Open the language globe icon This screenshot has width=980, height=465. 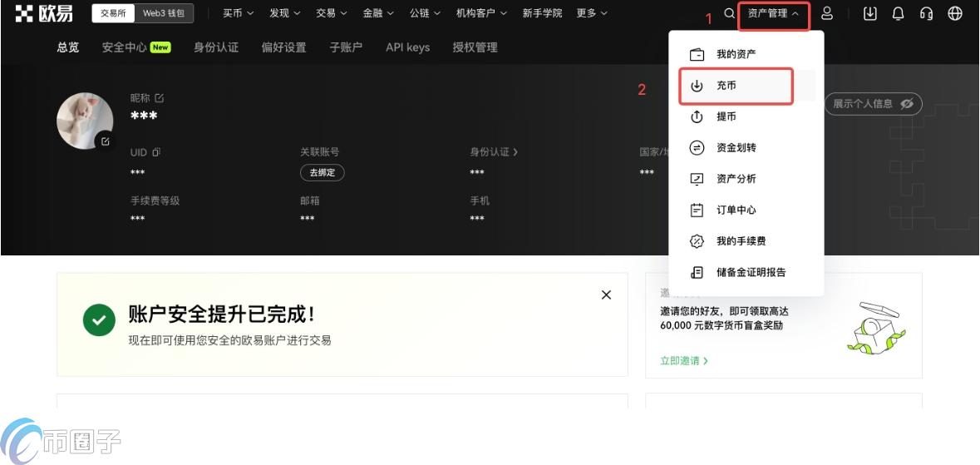pyautogui.click(x=955, y=13)
